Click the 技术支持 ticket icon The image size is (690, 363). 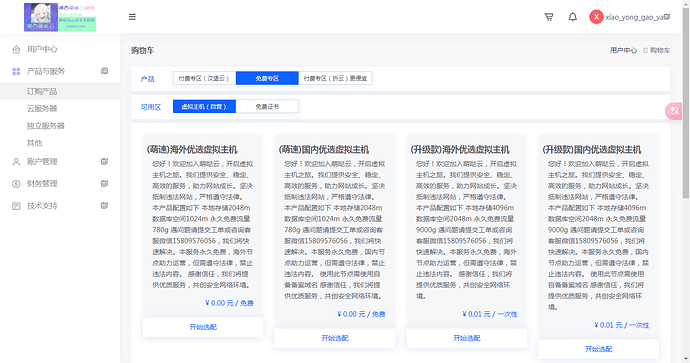pos(16,205)
